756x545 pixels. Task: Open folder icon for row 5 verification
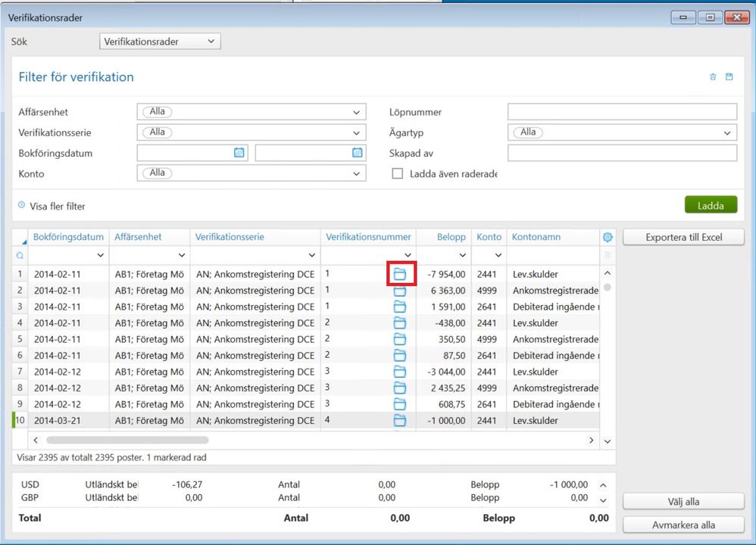click(x=400, y=339)
